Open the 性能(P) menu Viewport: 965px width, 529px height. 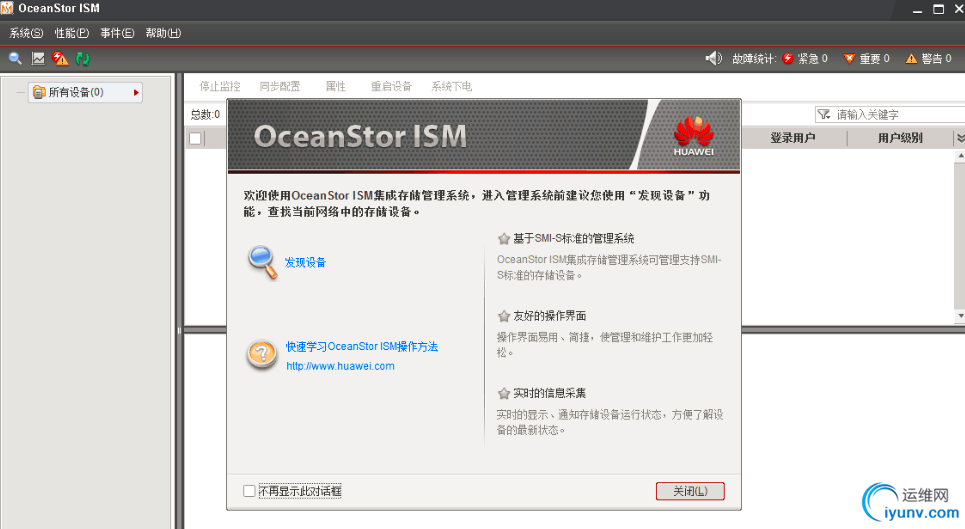71,33
